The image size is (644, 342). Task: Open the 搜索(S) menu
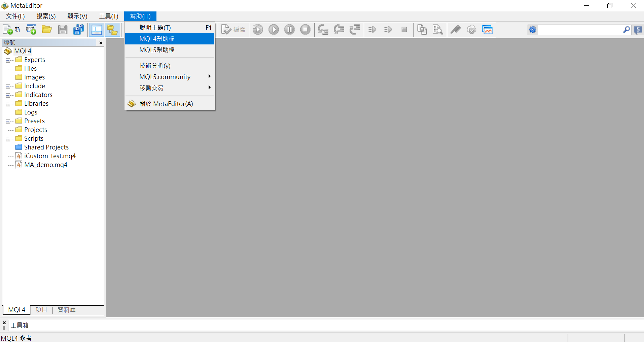46,16
